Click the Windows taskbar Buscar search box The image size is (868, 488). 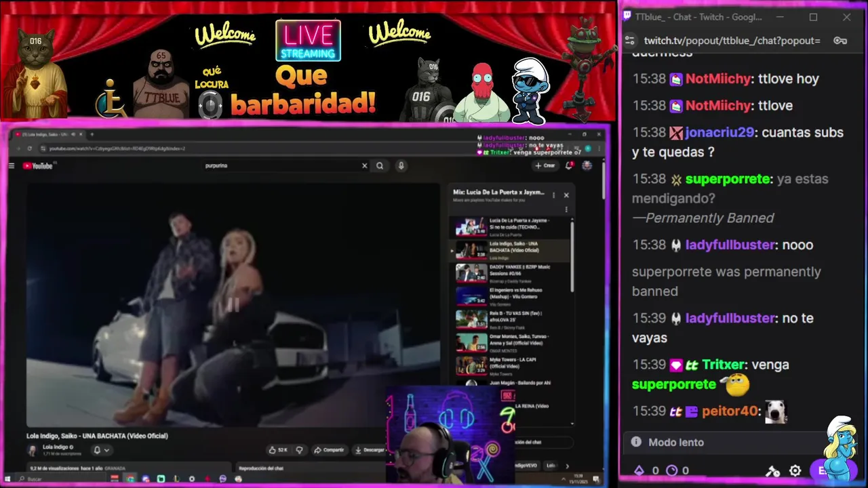tap(61, 479)
